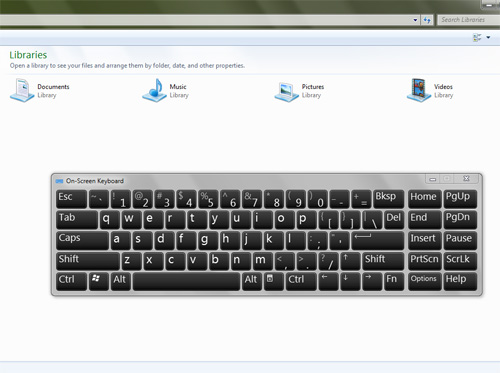The height and width of the screenshot is (373, 500).
Task: Click the PgDn key
Action: pyautogui.click(x=460, y=219)
